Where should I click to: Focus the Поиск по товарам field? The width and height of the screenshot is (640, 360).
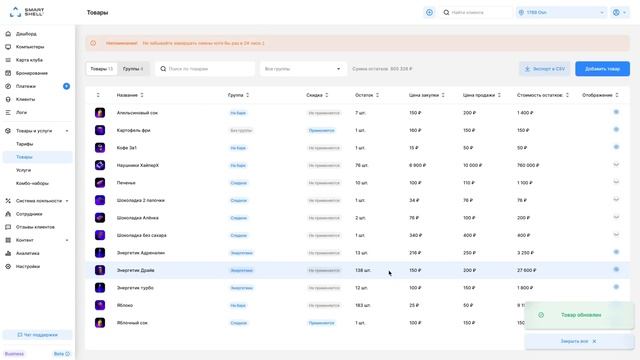click(205, 69)
